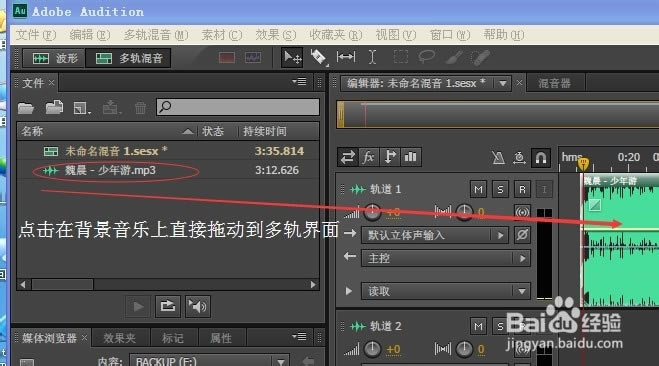Switch to Multitrack mix view button
The width and height of the screenshot is (659, 366).
pyautogui.click(x=128, y=58)
